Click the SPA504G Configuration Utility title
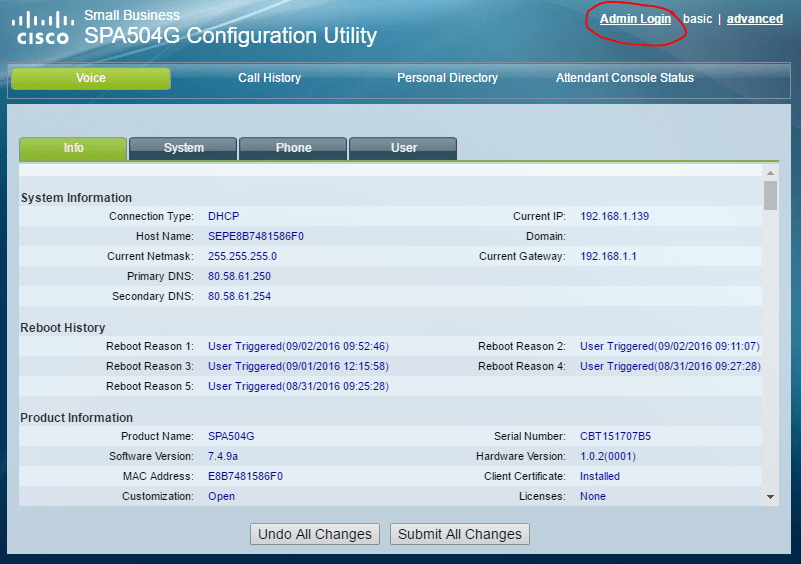The height and width of the screenshot is (564, 801). coord(230,36)
